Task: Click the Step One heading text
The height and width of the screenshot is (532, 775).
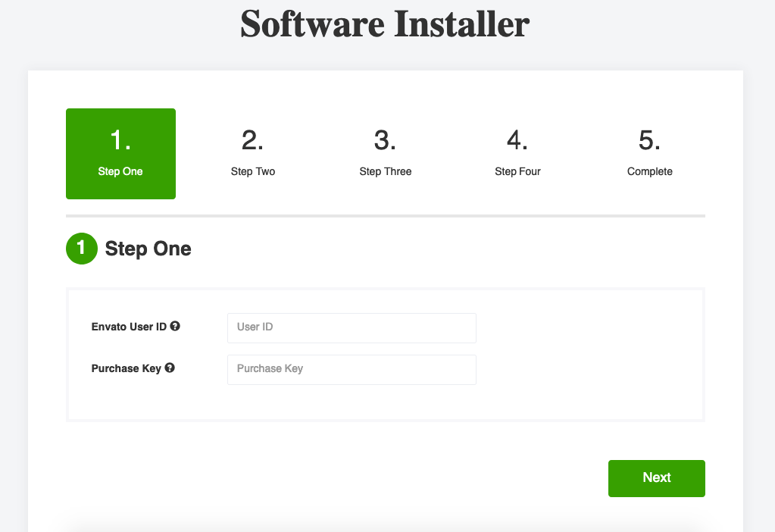Action: point(148,248)
